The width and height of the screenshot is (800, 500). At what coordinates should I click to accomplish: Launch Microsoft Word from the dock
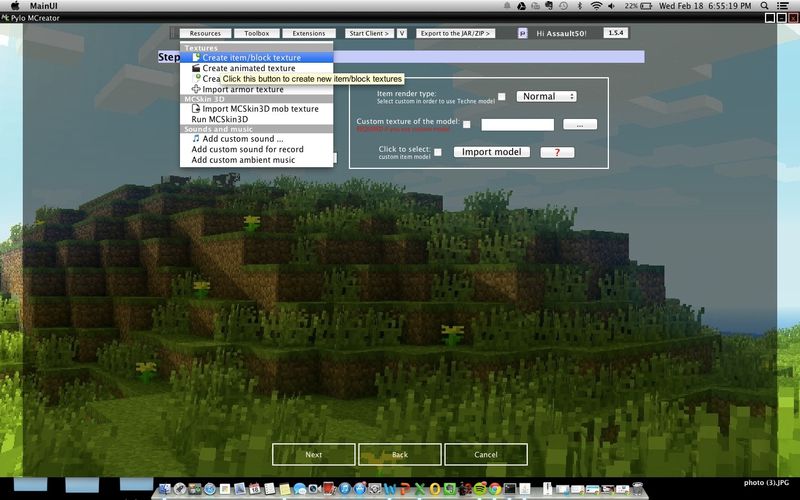390,489
